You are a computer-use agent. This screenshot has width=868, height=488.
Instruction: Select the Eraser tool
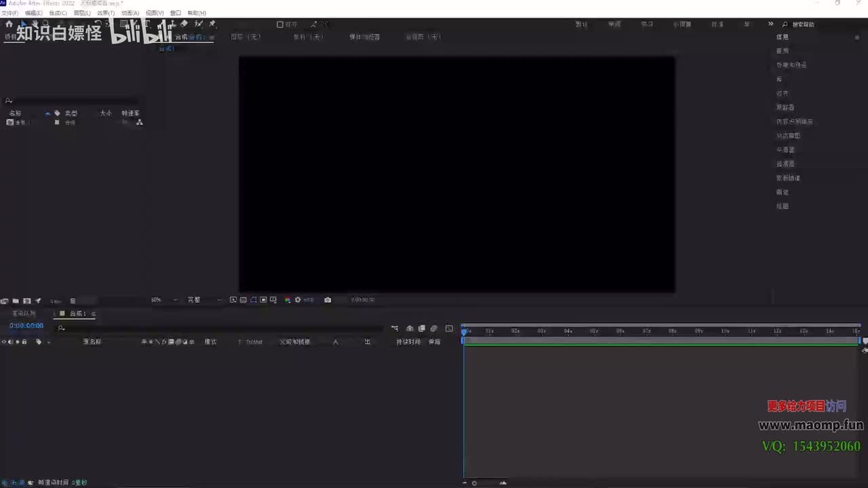tap(184, 24)
